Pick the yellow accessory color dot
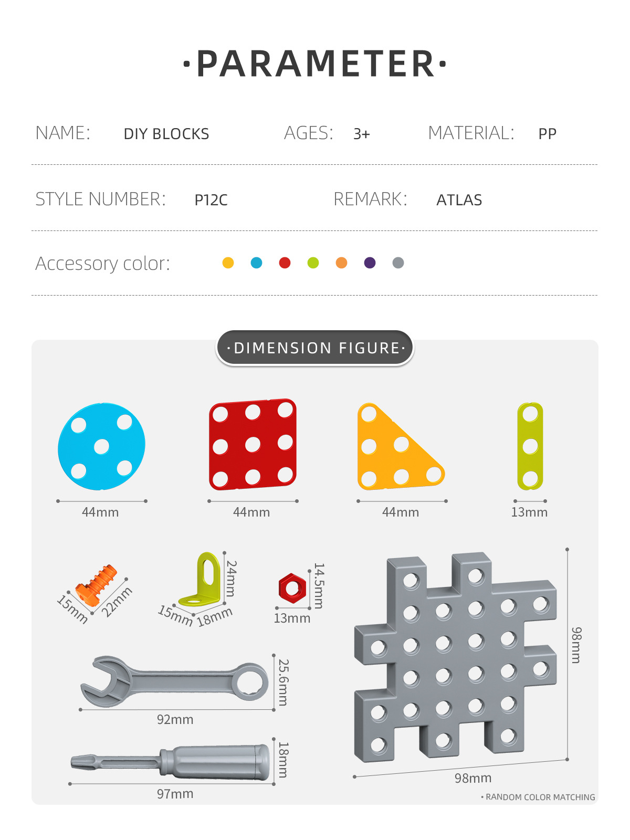The height and width of the screenshot is (840, 630). click(228, 263)
